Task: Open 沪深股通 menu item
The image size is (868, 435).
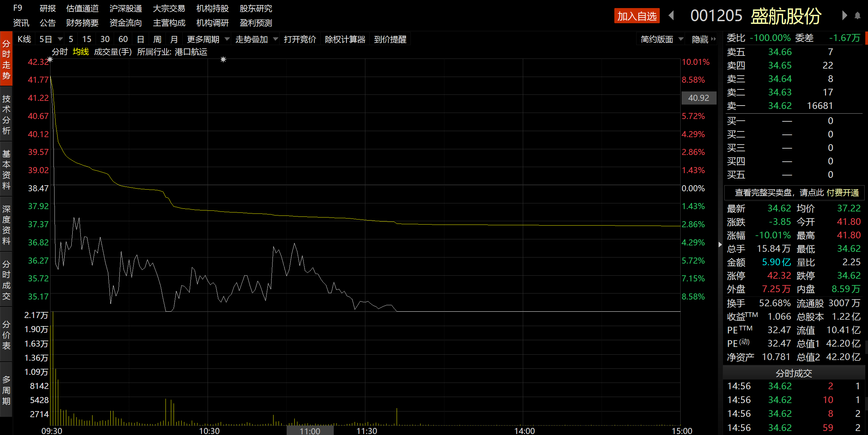Action: (126, 8)
